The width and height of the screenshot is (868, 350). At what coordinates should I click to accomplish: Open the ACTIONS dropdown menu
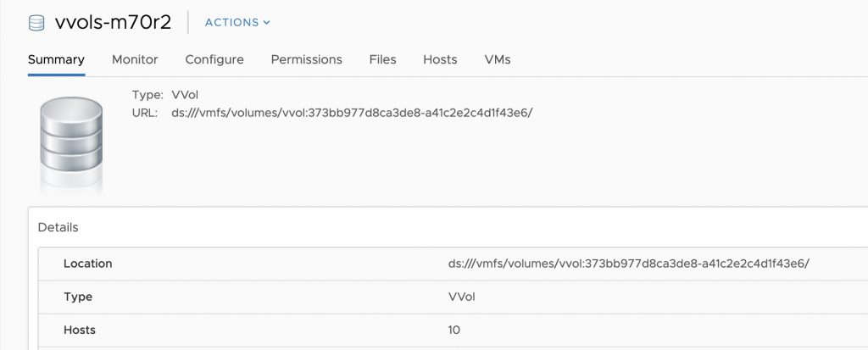tap(237, 23)
